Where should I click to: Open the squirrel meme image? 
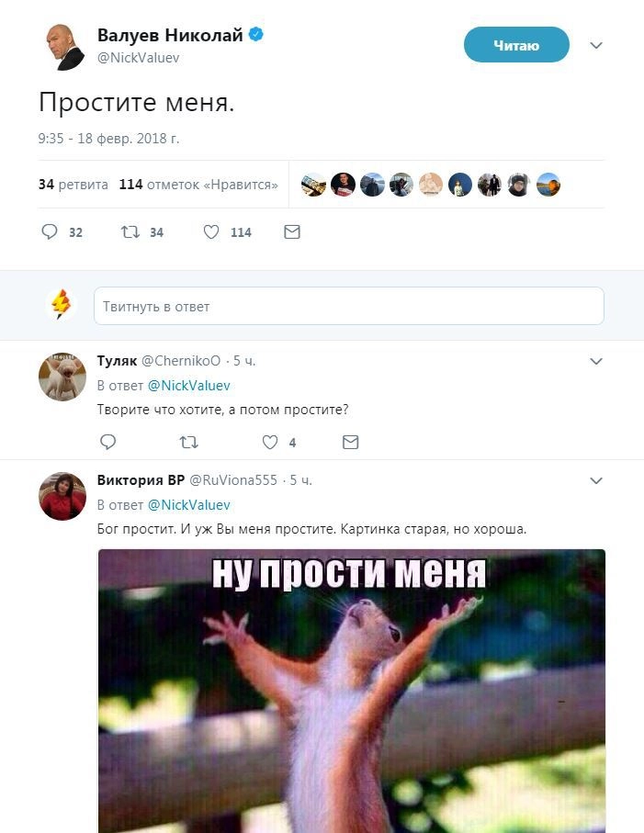[352, 691]
